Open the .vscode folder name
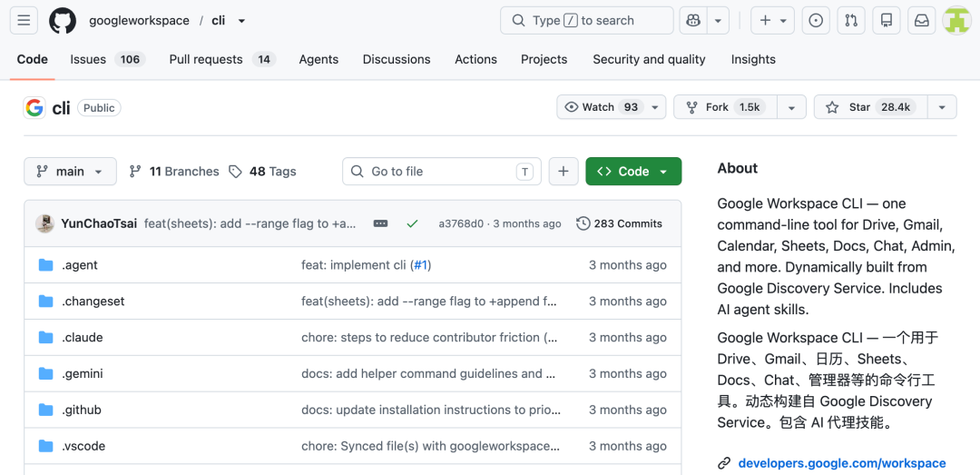 click(x=83, y=447)
